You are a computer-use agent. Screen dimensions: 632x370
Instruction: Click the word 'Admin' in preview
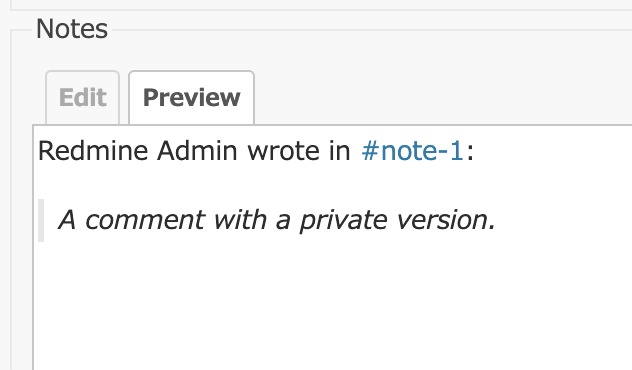pos(197,151)
